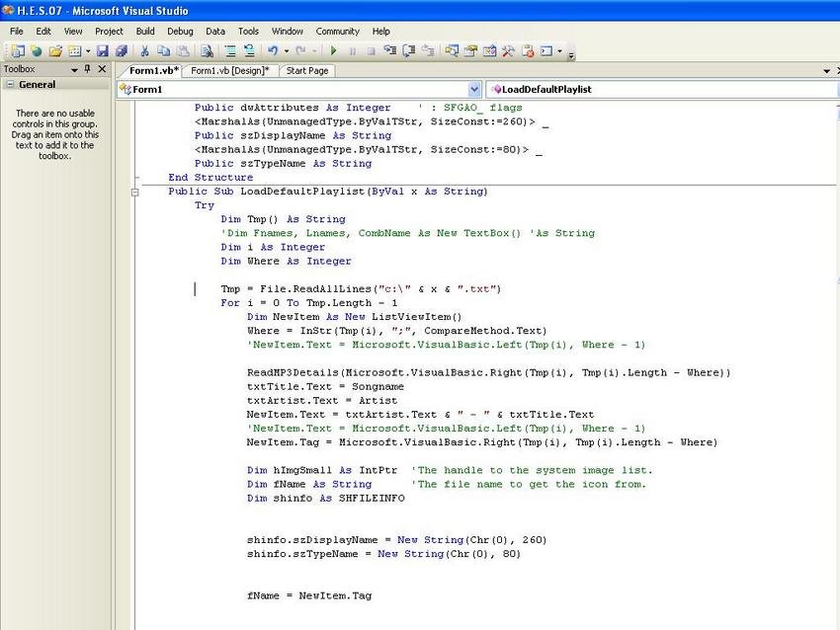Open the Error List toolbar icon

(528, 51)
